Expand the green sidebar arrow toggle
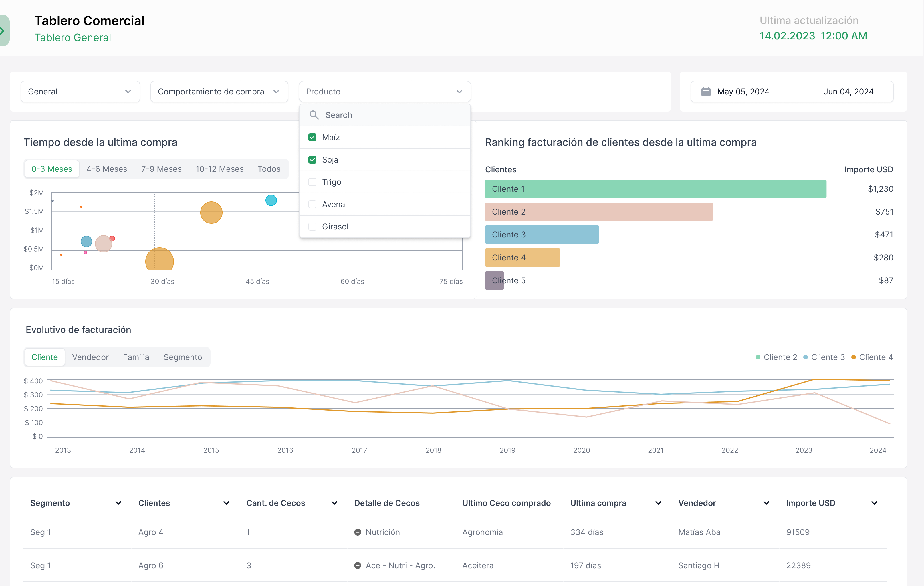 pyautogui.click(x=3, y=30)
